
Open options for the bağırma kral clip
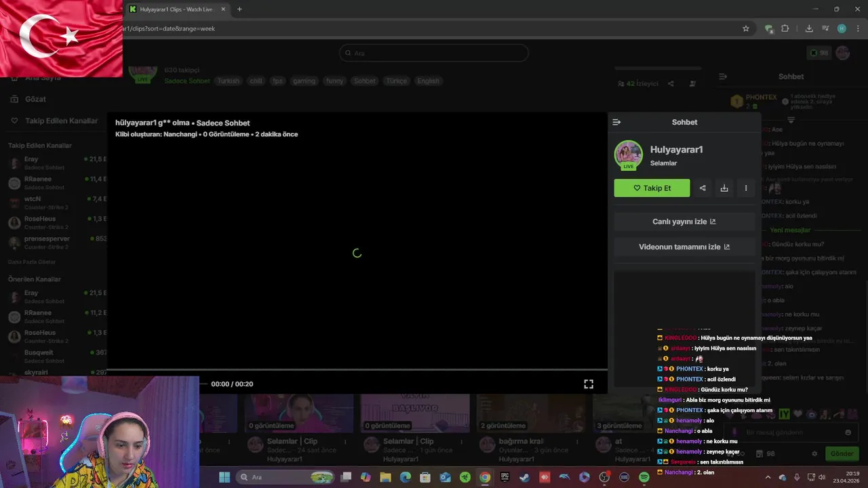click(577, 441)
